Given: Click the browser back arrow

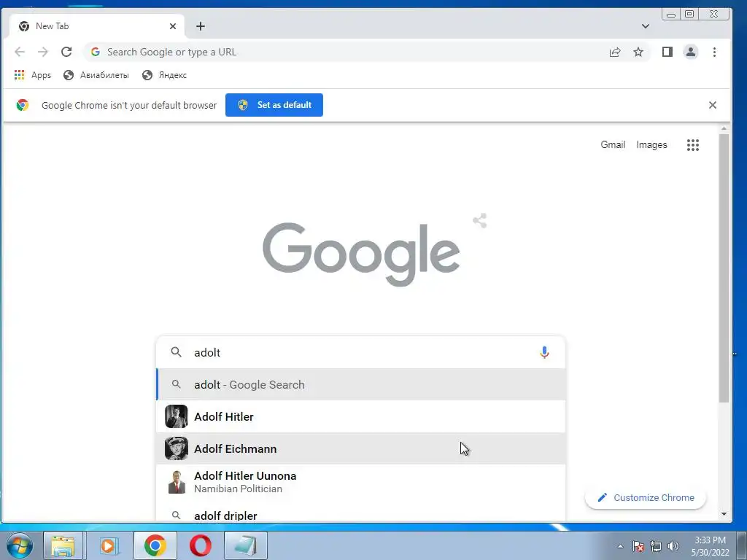Looking at the screenshot, I should pyautogui.click(x=20, y=52).
